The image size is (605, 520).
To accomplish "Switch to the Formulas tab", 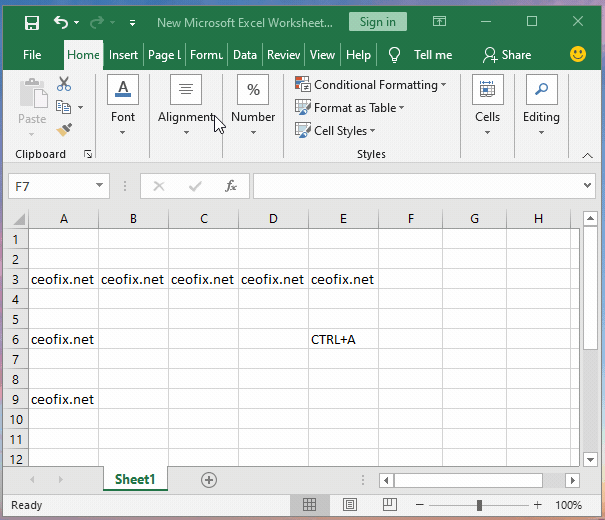I will 206,55.
